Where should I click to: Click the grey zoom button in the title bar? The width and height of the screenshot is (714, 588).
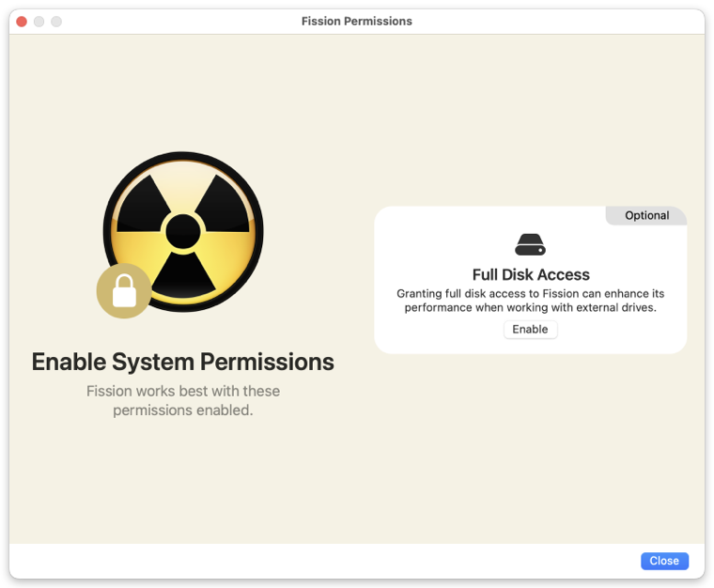click(56, 22)
